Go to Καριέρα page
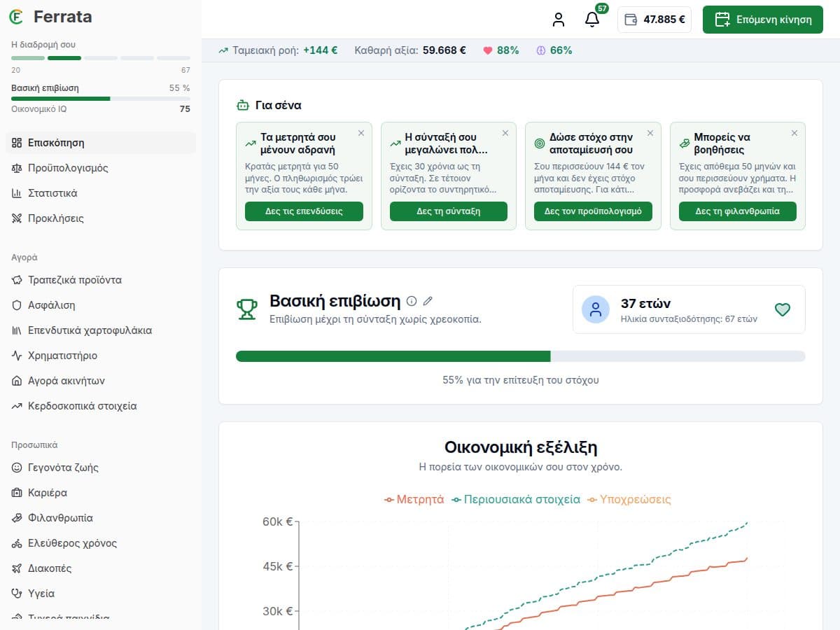This screenshot has width=840, height=630. [x=101, y=493]
